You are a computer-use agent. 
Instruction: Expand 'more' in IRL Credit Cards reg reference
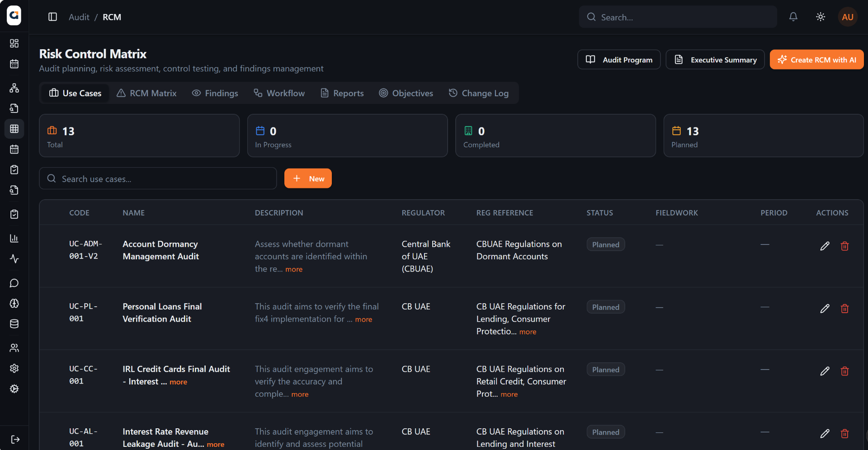[509, 394]
